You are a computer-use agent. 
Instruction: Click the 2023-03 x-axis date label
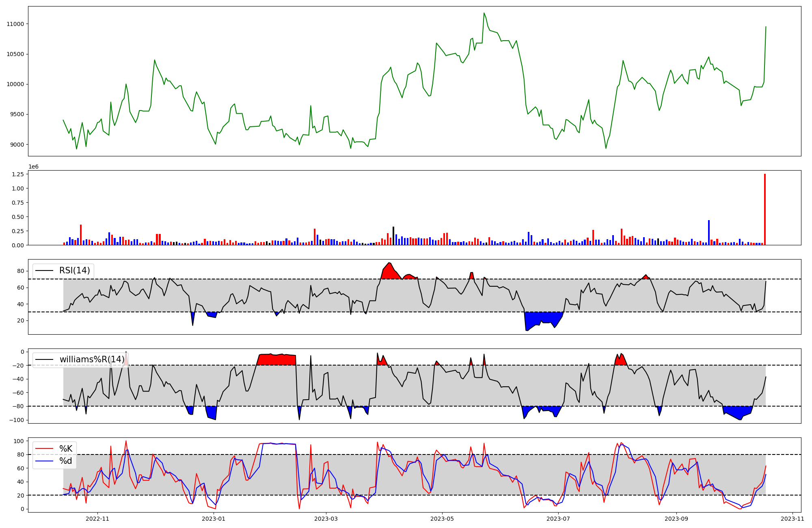326,519
